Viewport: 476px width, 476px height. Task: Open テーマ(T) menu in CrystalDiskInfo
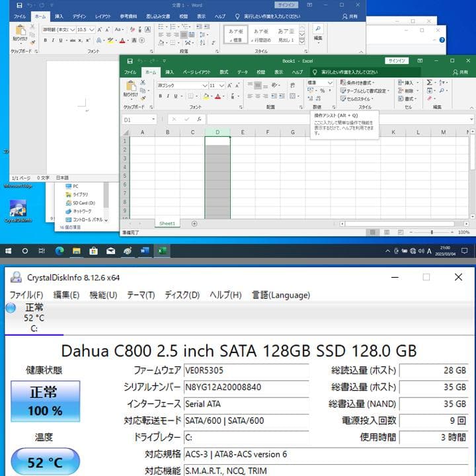(x=141, y=295)
